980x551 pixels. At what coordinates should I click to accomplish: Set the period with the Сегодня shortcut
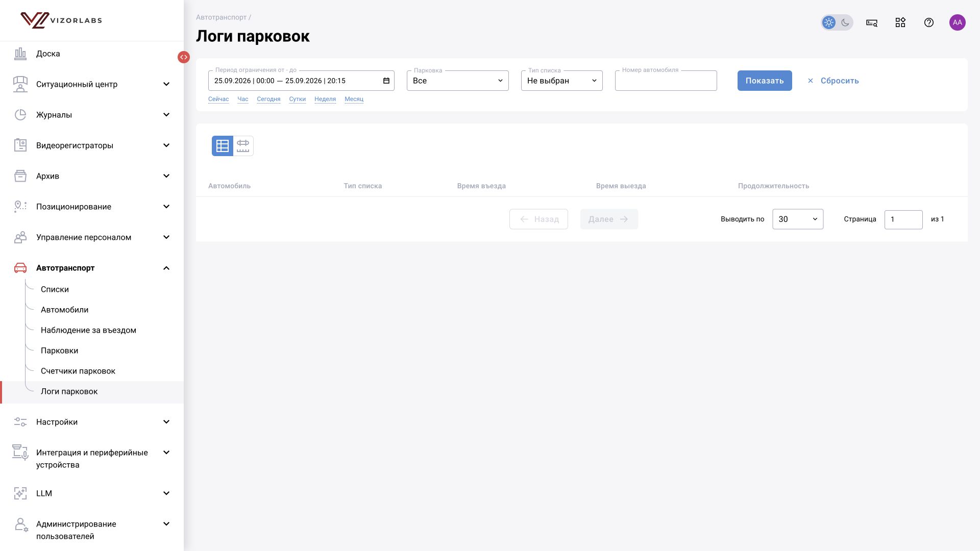click(268, 99)
